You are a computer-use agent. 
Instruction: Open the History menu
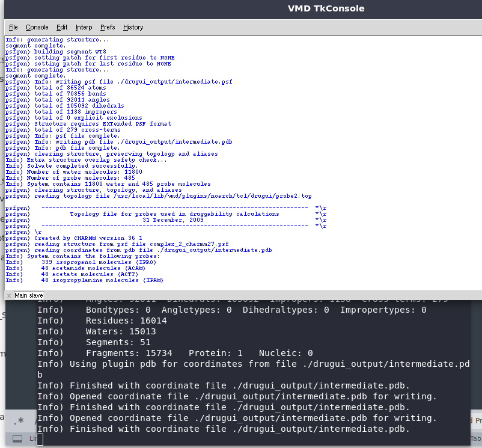[133, 28]
